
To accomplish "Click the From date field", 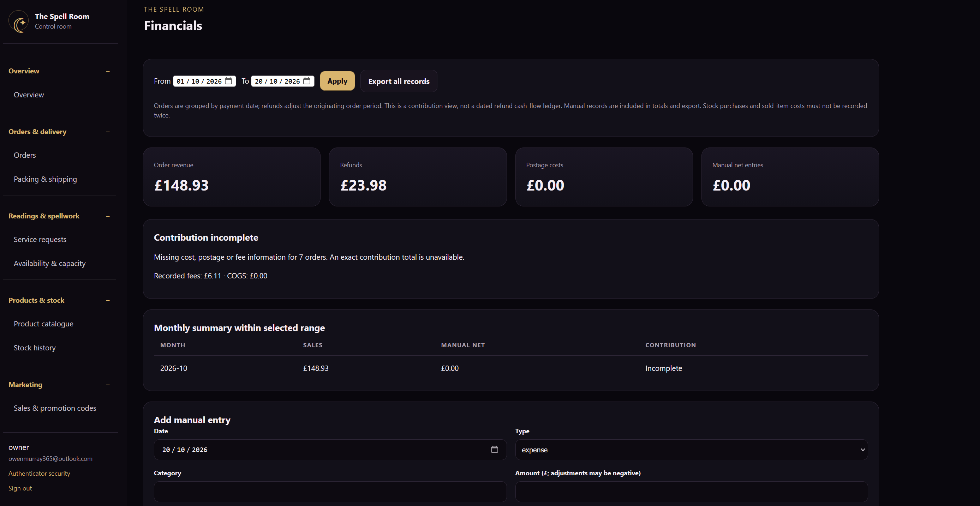I will pyautogui.click(x=204, y=82).
